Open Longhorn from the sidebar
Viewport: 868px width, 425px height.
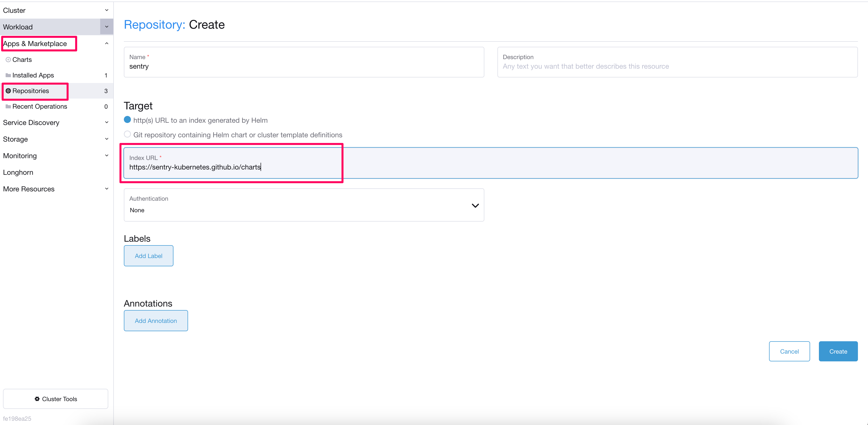click(18, 172)
